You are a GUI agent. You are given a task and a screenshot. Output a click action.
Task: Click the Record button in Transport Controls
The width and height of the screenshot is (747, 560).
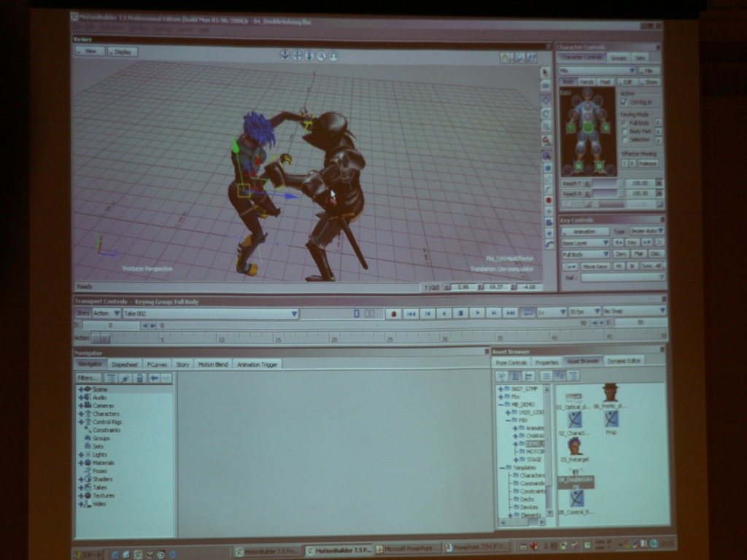click(x=394, y=313)
